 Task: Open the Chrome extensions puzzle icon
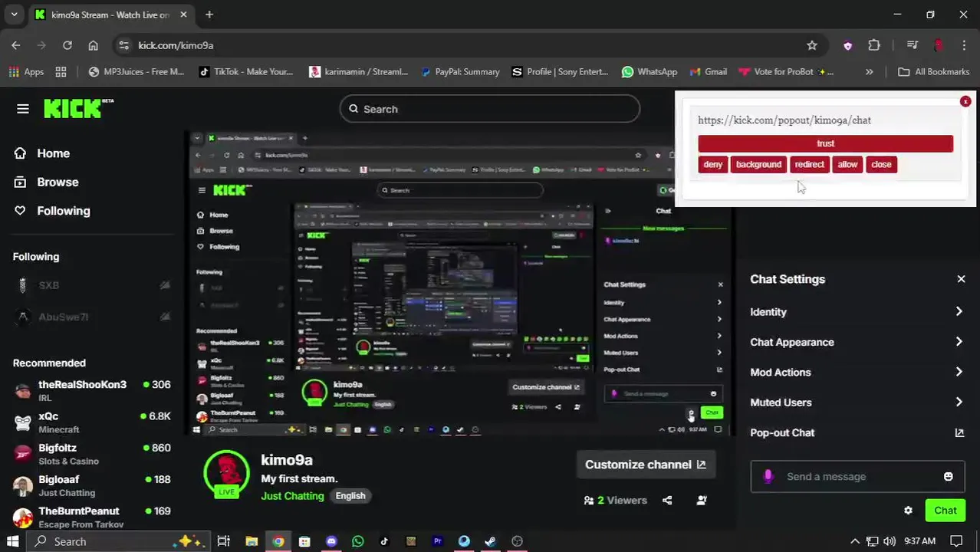click(874, 45)
